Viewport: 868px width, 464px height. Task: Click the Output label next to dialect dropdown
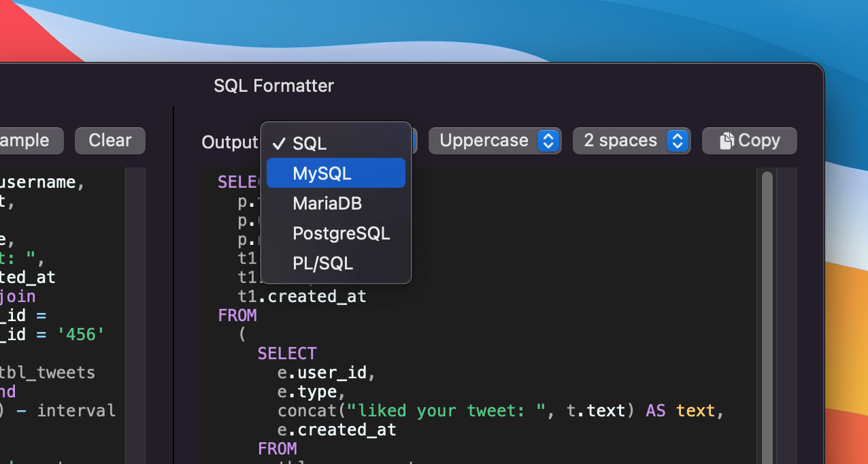[229, 142]
